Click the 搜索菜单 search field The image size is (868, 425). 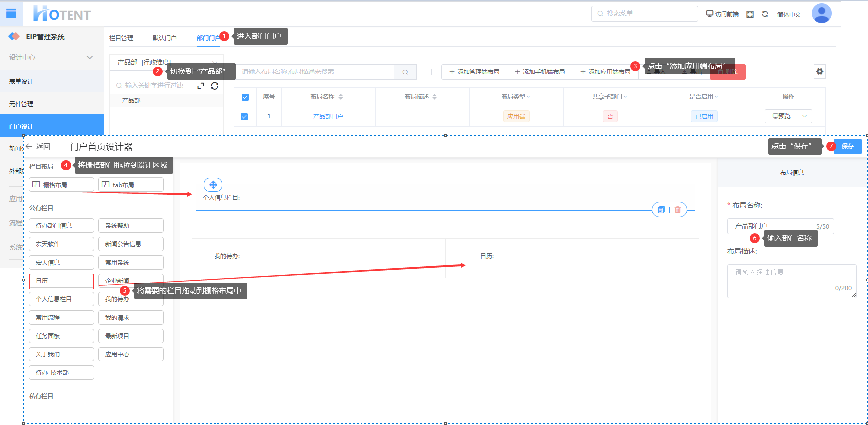(x=645, y=14)
